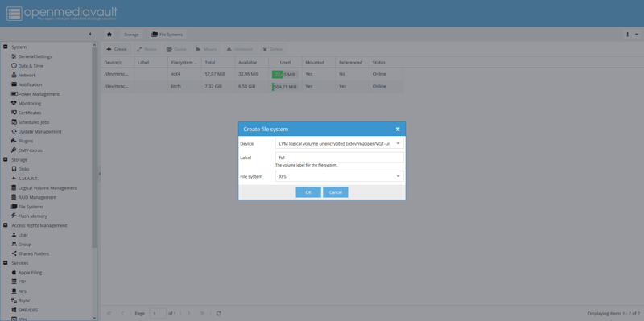
Task: Open Group icon in sidebar
Action: 14,244
